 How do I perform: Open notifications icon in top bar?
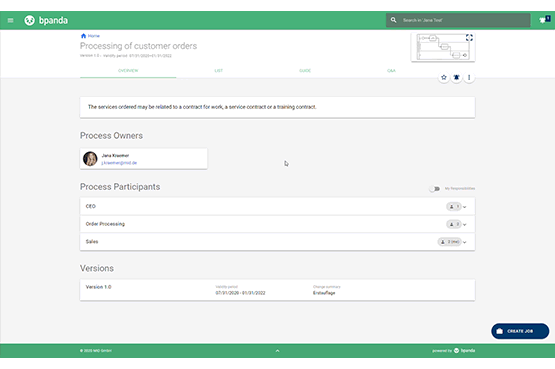pyautogui.click(x=544, y=20)
